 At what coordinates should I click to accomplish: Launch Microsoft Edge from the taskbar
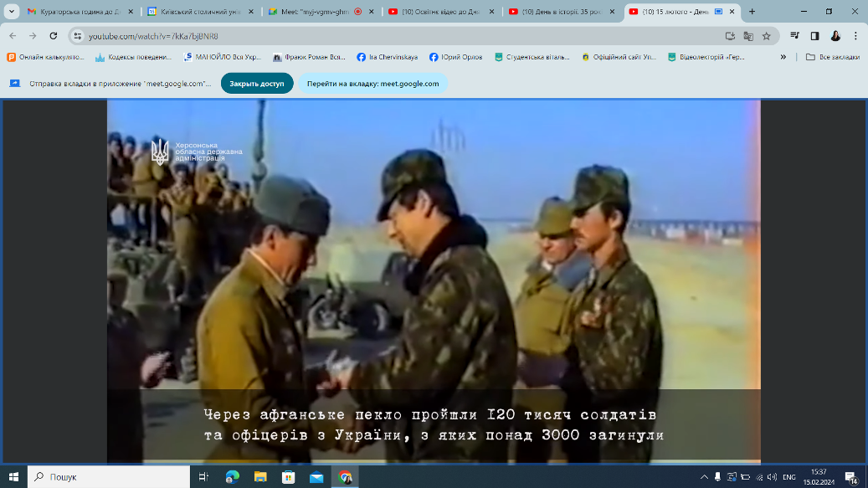[233, 476]
